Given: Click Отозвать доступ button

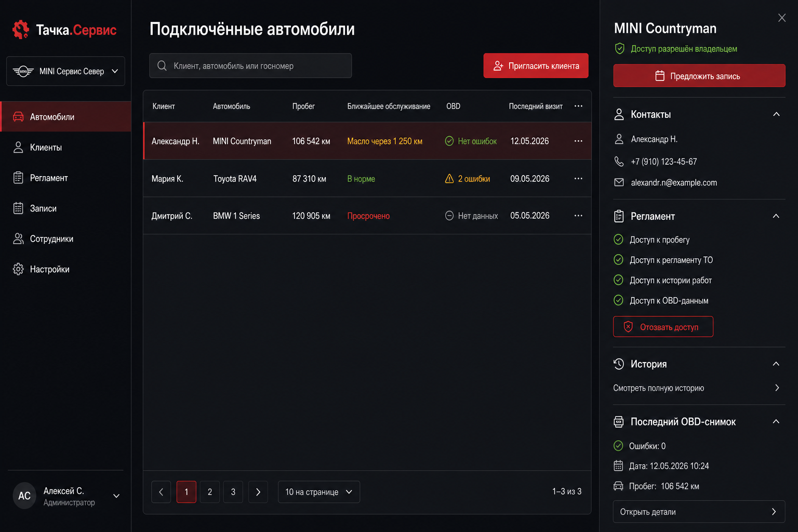Looking at the screenshot, I should [x=663, y=327].
